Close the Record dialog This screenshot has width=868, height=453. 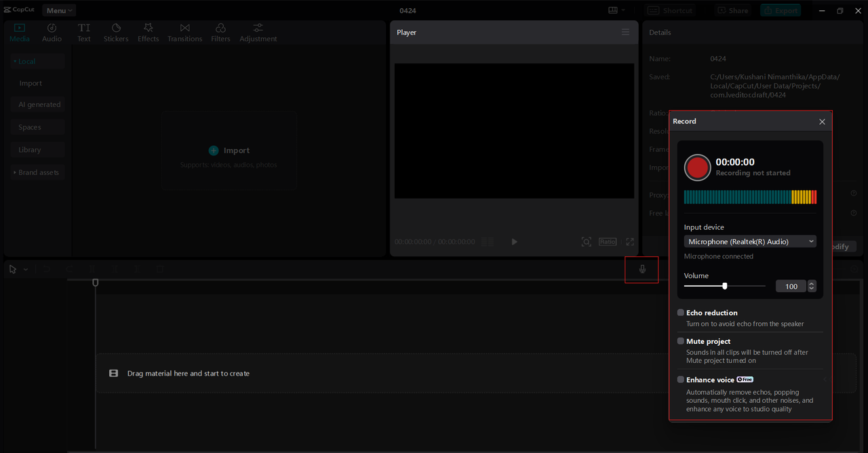click(x=822, y=121)
